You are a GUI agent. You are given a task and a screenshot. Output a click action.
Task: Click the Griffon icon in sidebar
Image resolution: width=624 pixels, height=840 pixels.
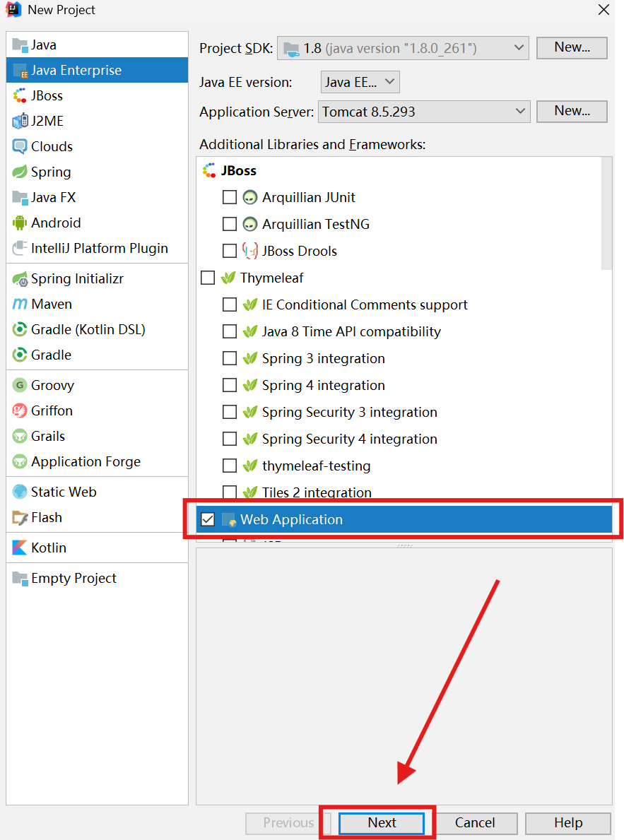pos(20,411)
